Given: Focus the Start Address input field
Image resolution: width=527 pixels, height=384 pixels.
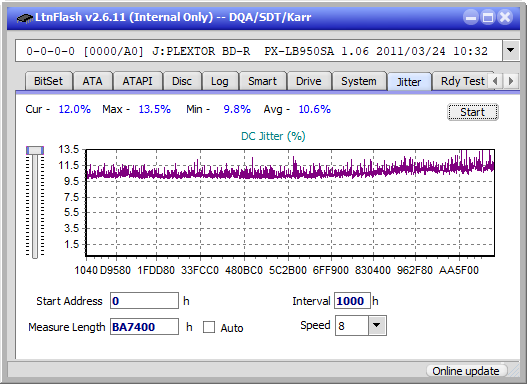Looking at the screenshot, I should coord(144,301).
